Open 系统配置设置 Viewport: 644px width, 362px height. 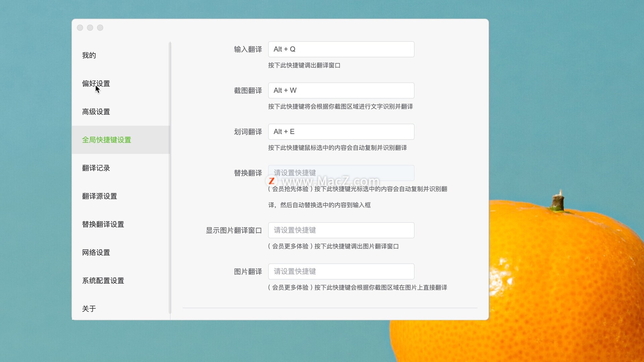click(x=121, y=281)
